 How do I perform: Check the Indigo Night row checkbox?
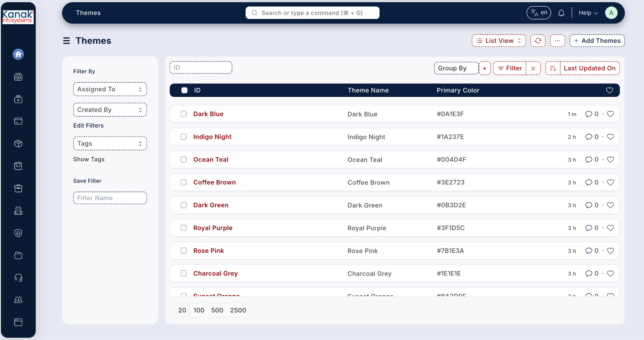coord(183,137)
